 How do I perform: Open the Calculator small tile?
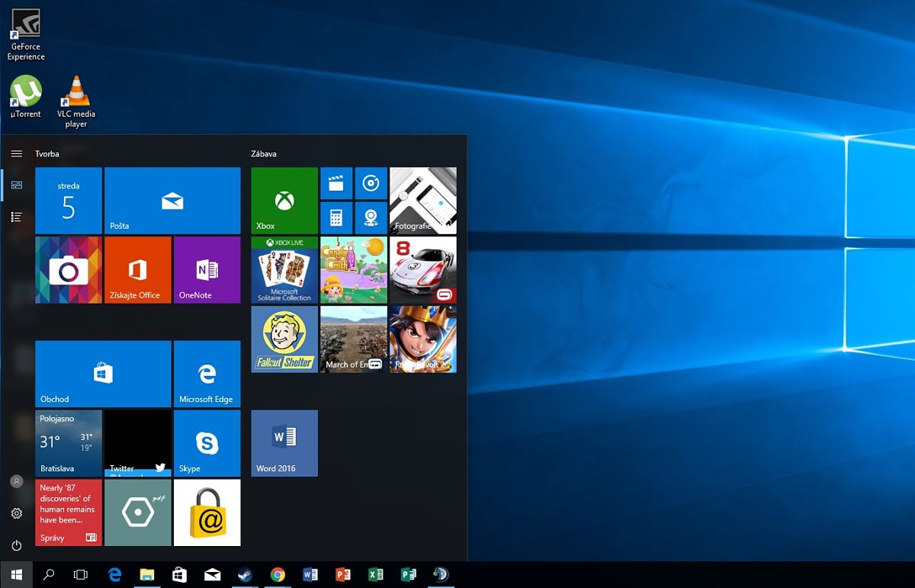coord(336,218)
